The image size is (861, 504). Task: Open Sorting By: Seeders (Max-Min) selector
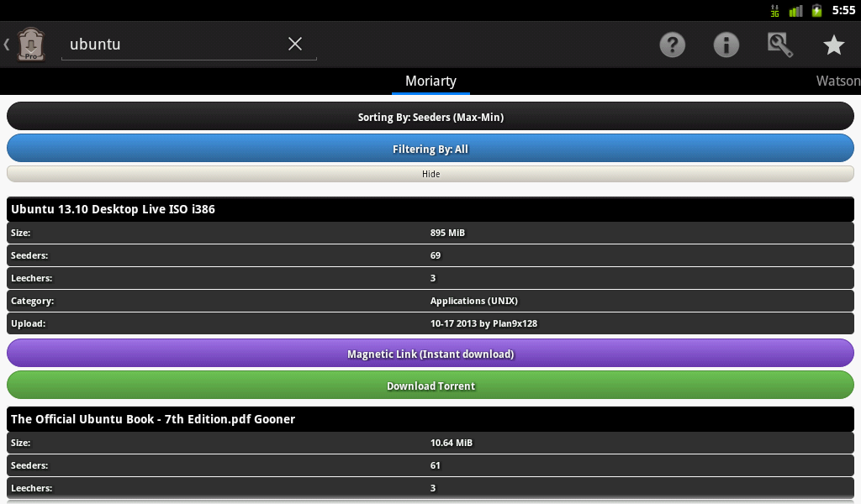430,117
